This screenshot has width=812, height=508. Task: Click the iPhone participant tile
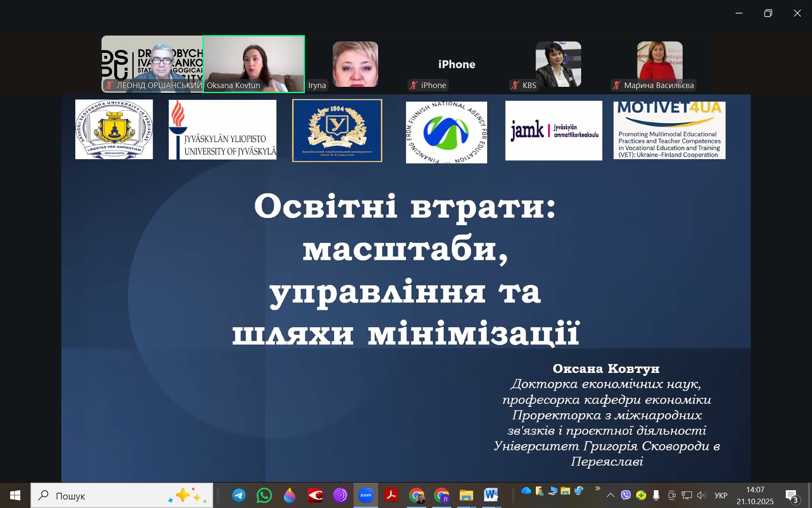(457, 64)
